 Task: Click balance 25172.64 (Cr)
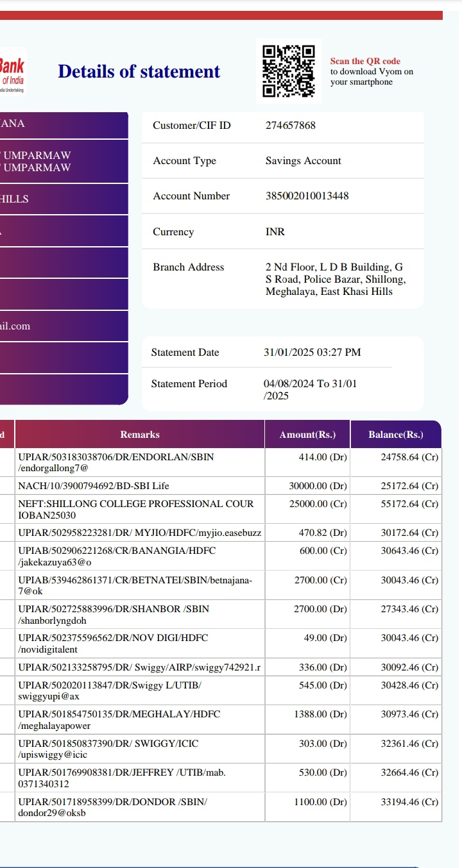(x=409, y=486)
